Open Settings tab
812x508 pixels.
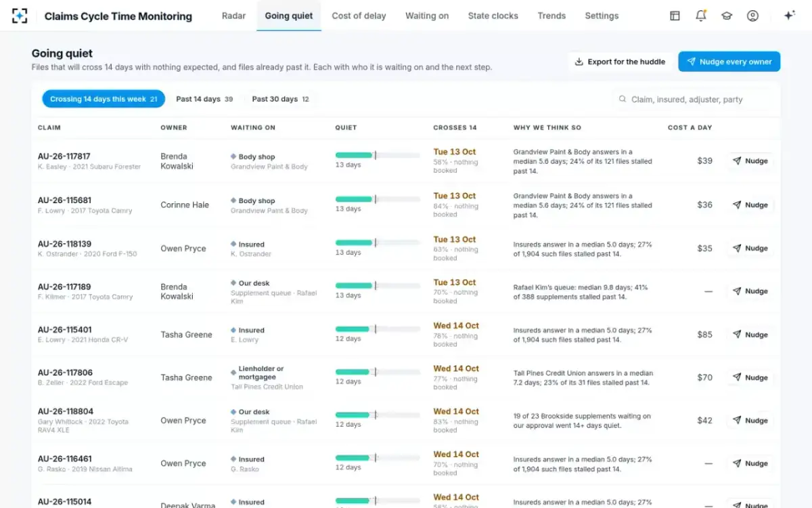pos(602,16)
